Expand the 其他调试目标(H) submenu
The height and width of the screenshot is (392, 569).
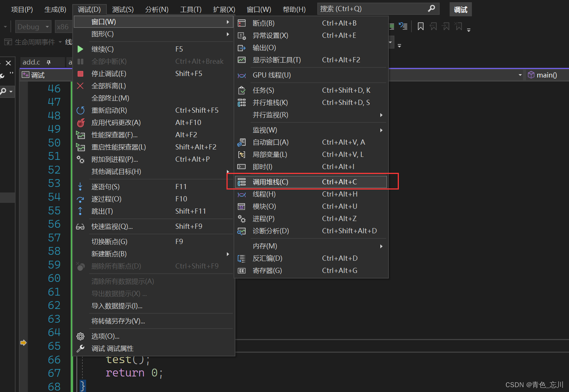click(228, 172)
